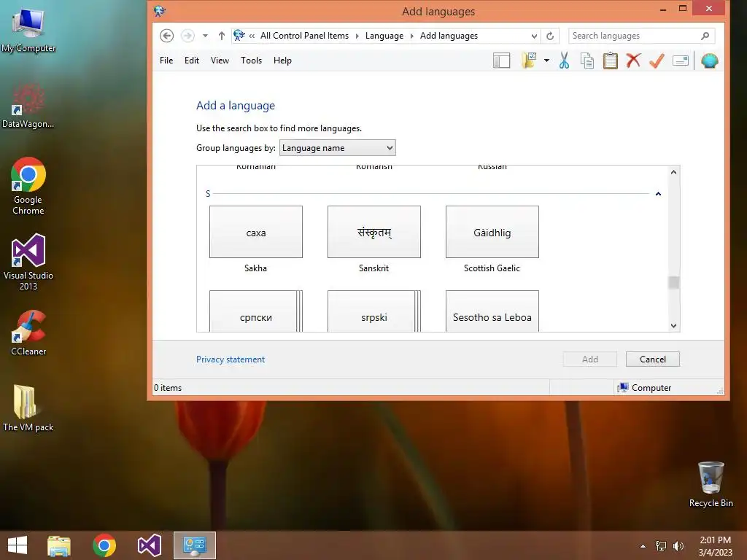Image resolution: width=747 pixels, height=560 pixels.
Task: Click the Cancel button
Action: click(x=653, y=359)
